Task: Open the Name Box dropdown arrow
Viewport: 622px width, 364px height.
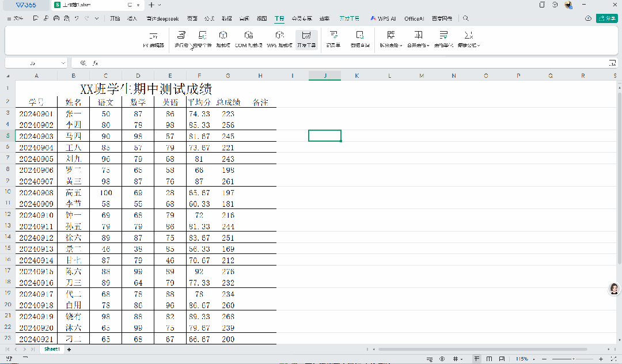Action: click(x=63, y=63)
